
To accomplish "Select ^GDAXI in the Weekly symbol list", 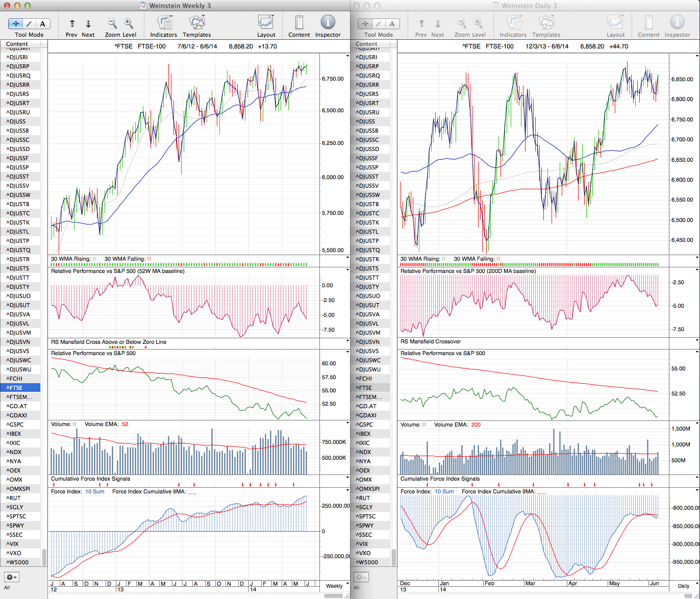I will pos(16,415).
